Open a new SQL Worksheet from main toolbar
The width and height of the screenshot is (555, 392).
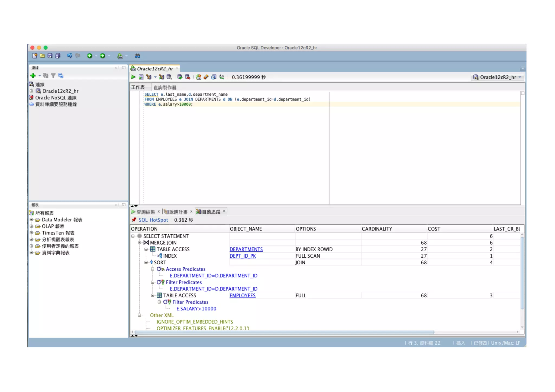tap(120, 56)
